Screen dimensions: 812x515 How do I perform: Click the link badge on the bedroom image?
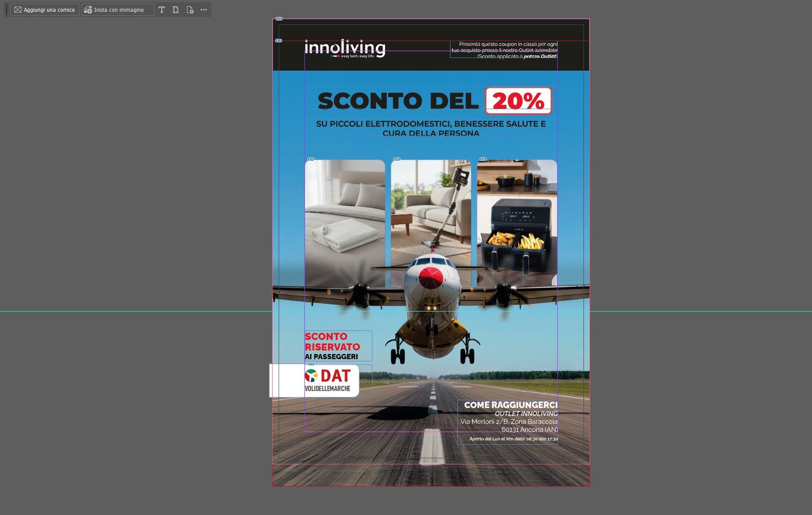pos(311,159)
